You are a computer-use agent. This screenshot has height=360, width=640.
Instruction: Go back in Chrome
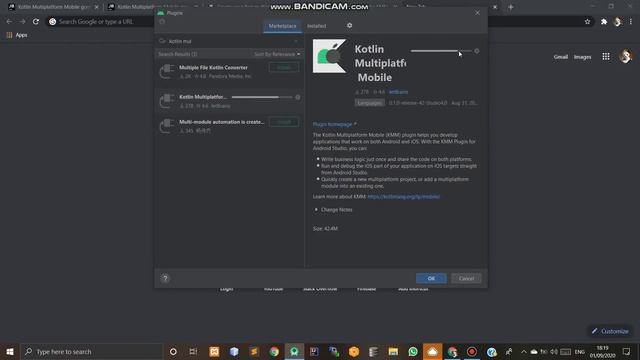[9, 22]
